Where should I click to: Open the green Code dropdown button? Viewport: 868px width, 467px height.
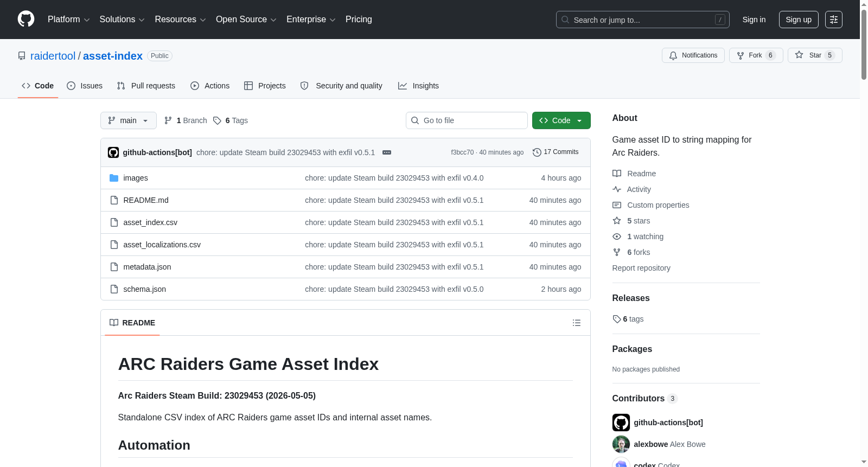coord(561,120)
